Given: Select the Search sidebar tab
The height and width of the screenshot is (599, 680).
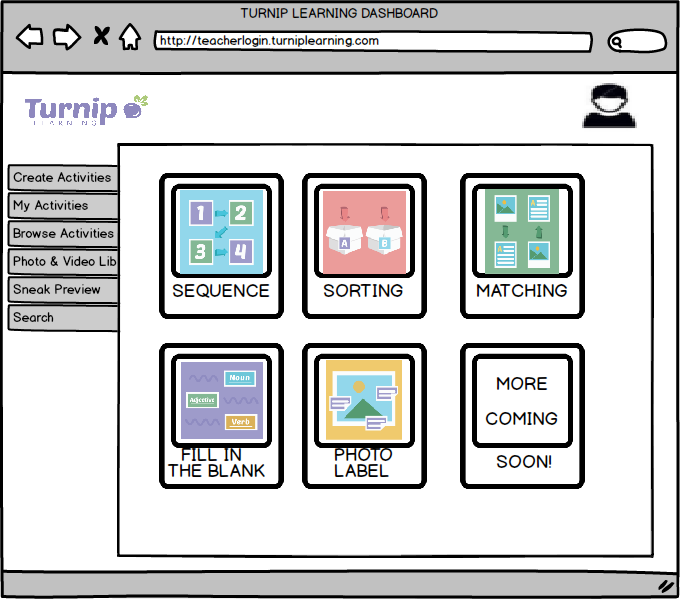Looking at the screenshot, I should 63,318.
